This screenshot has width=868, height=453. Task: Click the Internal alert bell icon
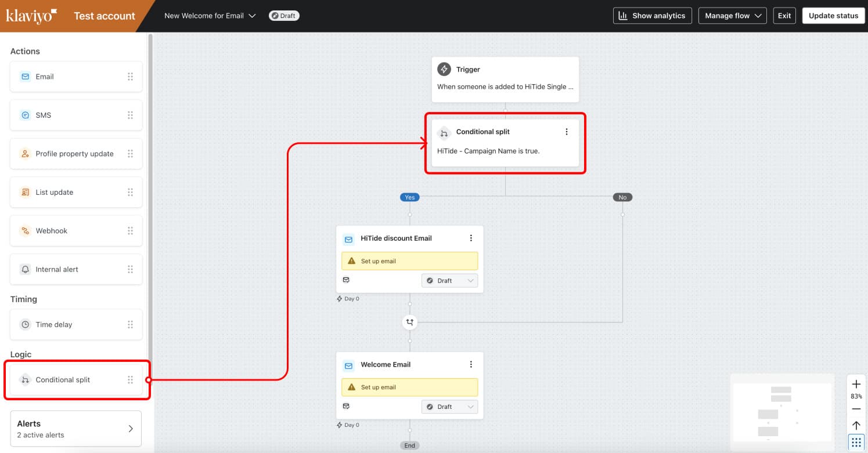coord(25,270)
